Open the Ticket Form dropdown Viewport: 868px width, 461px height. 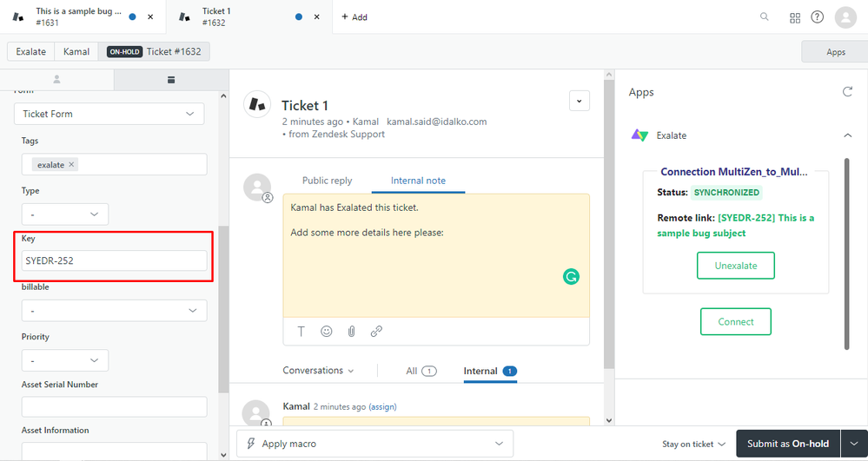pos(109,114)
